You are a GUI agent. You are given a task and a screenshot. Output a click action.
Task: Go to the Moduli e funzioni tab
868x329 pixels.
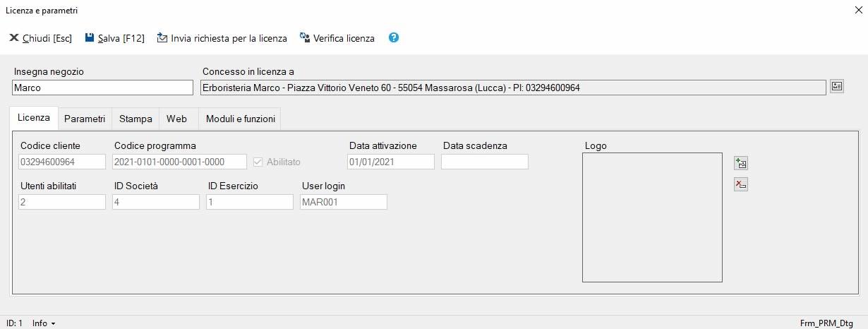241,119
